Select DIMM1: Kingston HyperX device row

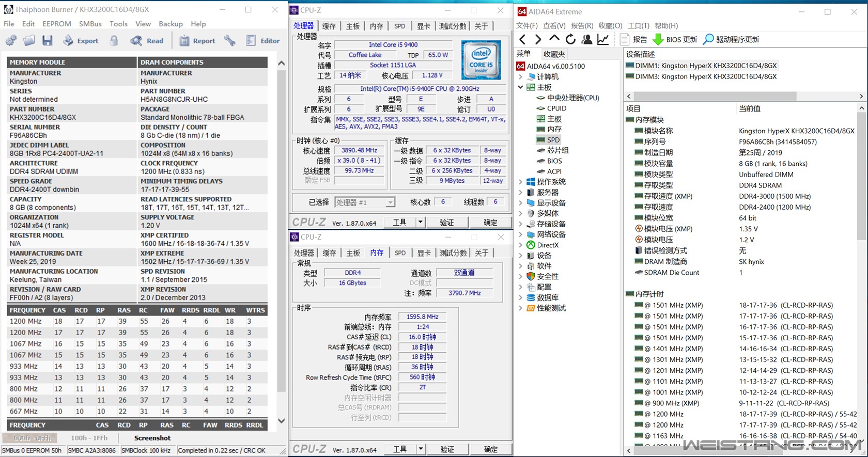pos(701,66)
